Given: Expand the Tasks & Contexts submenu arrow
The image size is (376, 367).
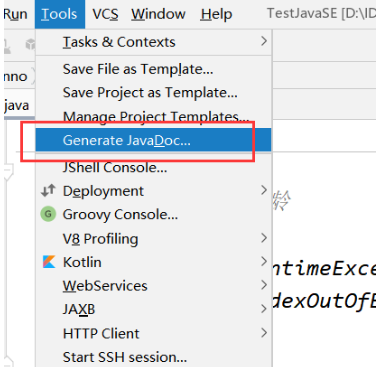Looking at the screenshot, I should [264, 41].
